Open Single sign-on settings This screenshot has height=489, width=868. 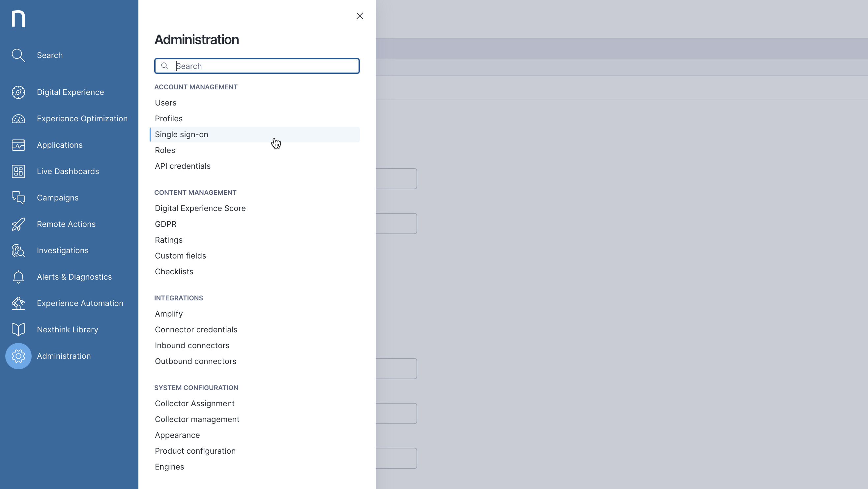[x=182, y=135]
